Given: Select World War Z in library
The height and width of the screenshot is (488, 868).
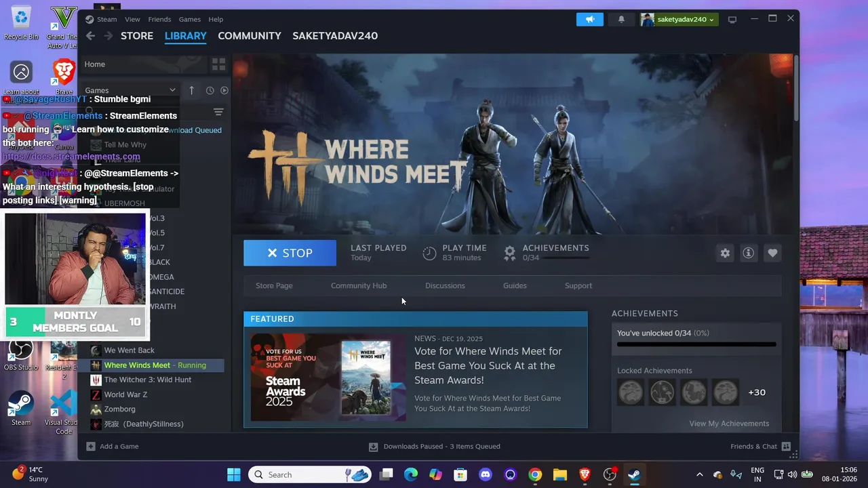Looking at the screenshot, I should pyautogui.click(x=125, y=394).
